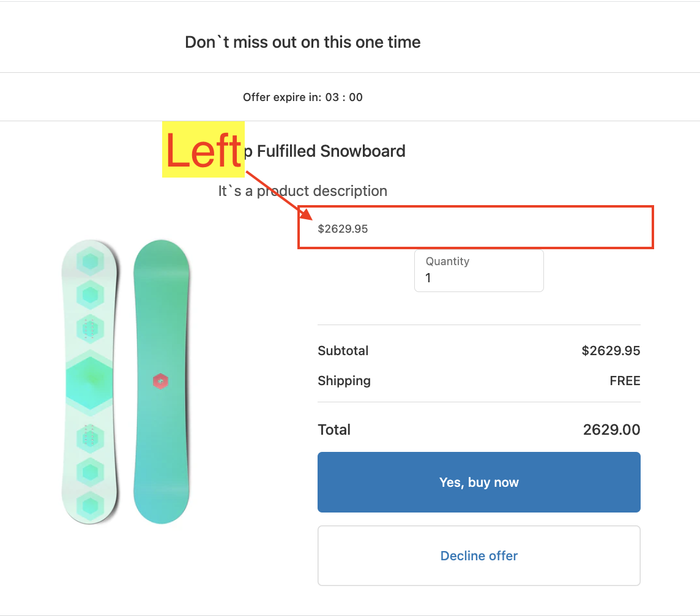Screen dimensions: 700x616
Task: Click the Fulfilled Snowboard product title
Action: point(330,151)
